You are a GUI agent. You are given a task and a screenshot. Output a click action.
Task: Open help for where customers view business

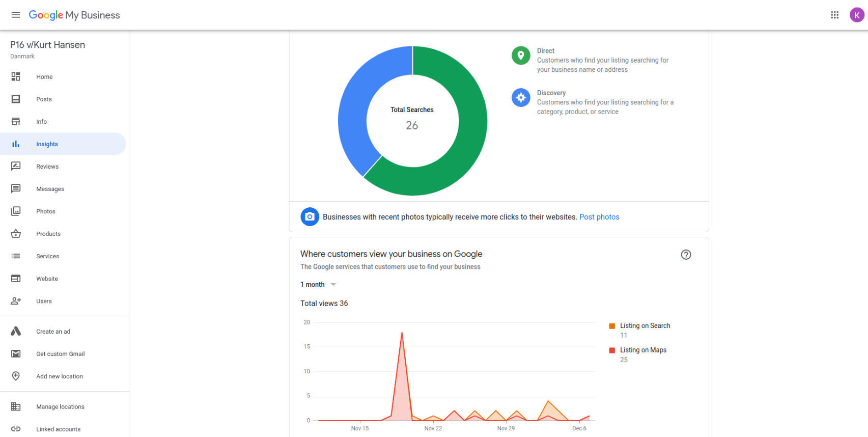[686, 255]
